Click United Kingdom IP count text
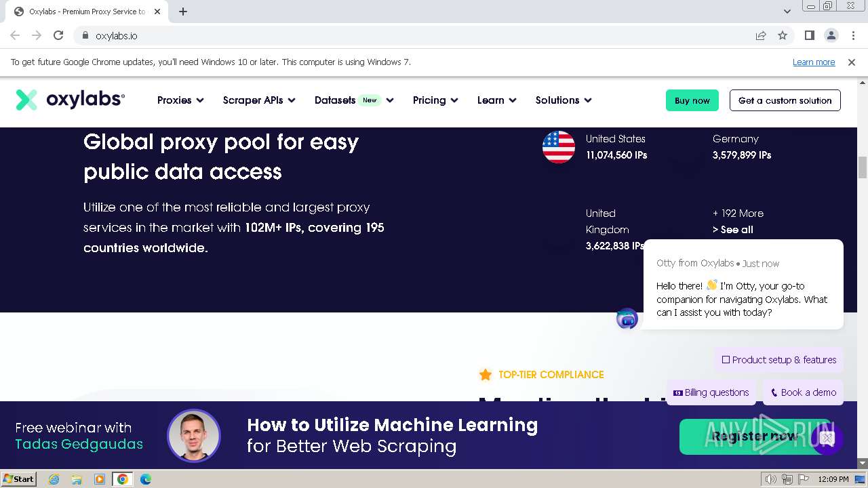This screenshot has height=488, width=868. coord(615,246)
